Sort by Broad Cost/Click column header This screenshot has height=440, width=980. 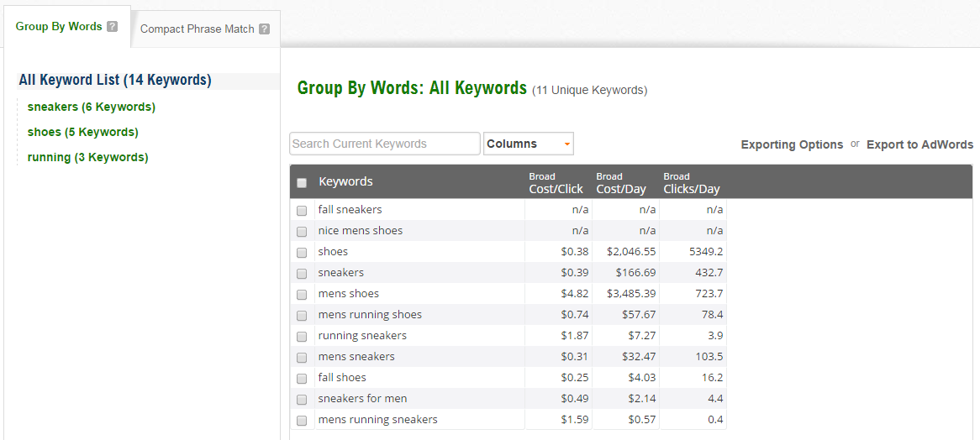coord(556,183)
